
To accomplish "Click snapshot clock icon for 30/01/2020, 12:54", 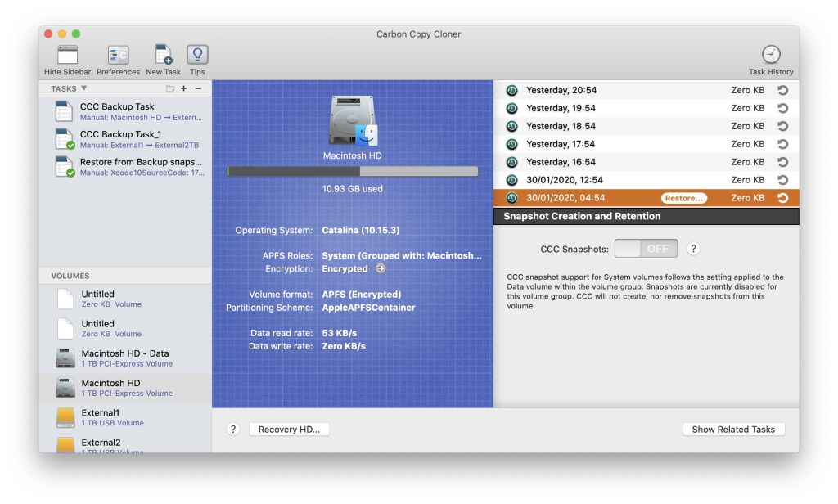I will click(x=511, y=179).
